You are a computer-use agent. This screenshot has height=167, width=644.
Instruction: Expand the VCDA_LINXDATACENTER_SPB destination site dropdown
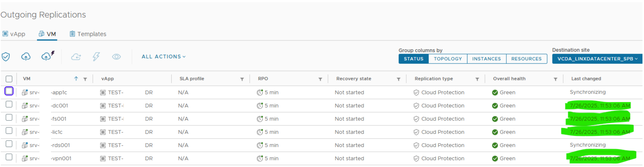597,59
